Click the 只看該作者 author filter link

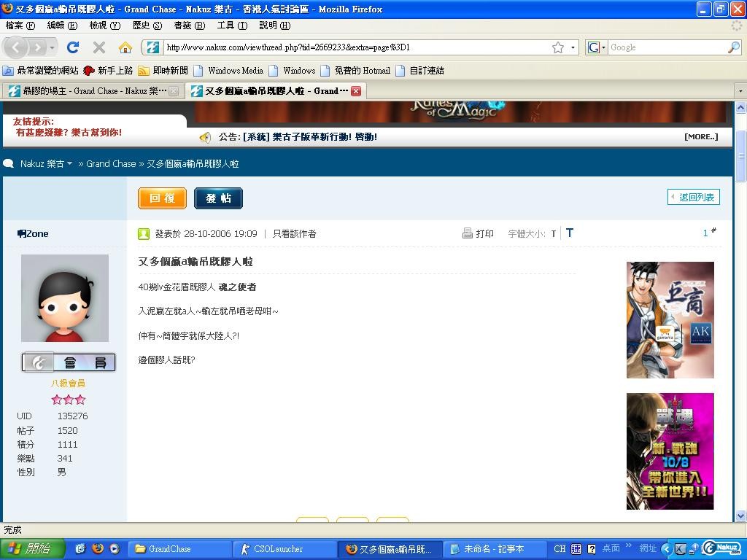[x=294, y=234]
